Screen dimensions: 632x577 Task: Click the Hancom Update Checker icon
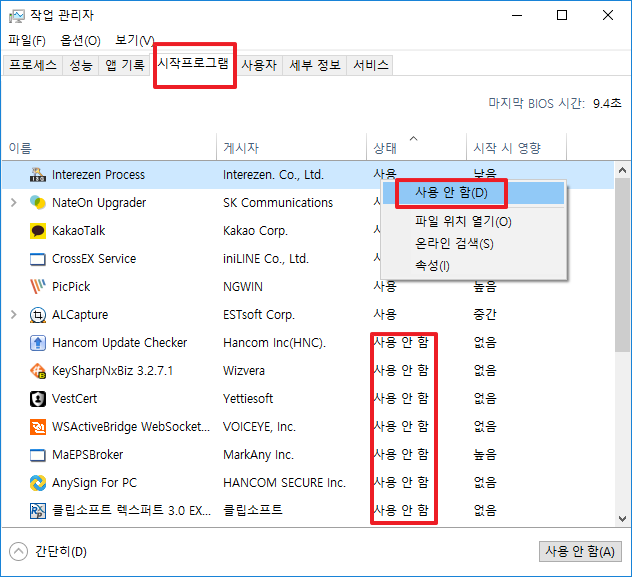[38, 342]
